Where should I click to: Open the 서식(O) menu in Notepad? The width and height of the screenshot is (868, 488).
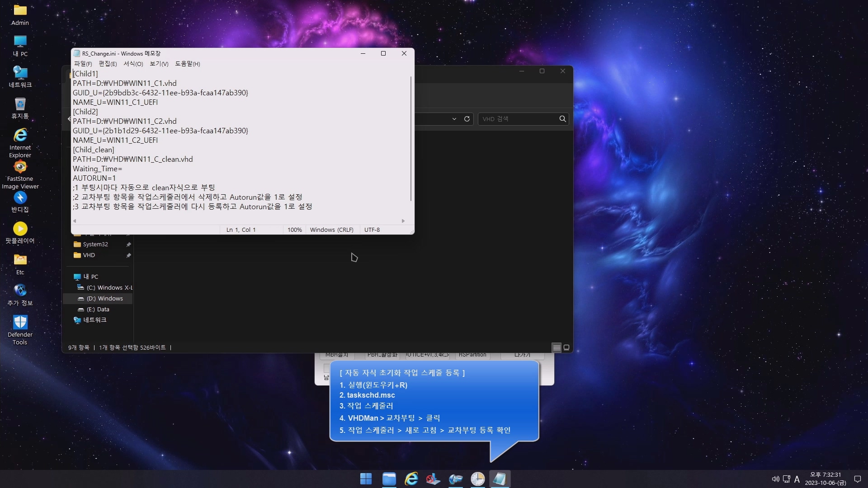coord(133,64)
